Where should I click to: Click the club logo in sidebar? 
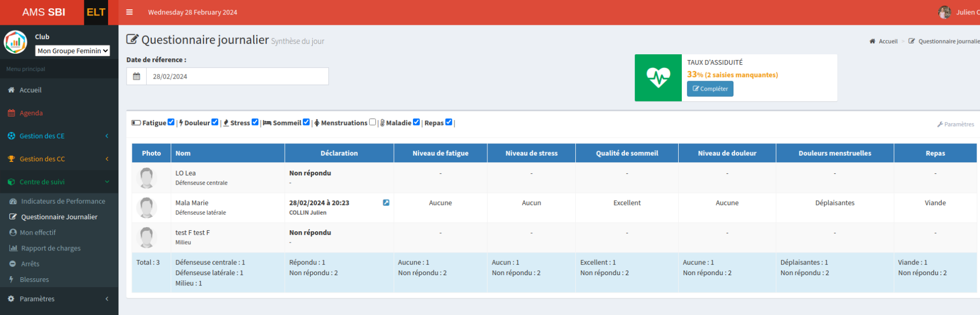pyautogui.click(x=16, y=42)
